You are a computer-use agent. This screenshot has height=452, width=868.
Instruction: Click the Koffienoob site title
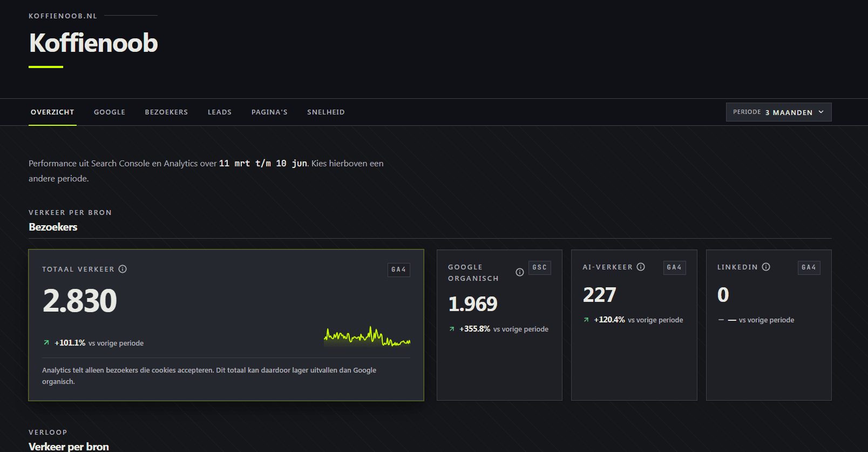(x=93, y=43)
